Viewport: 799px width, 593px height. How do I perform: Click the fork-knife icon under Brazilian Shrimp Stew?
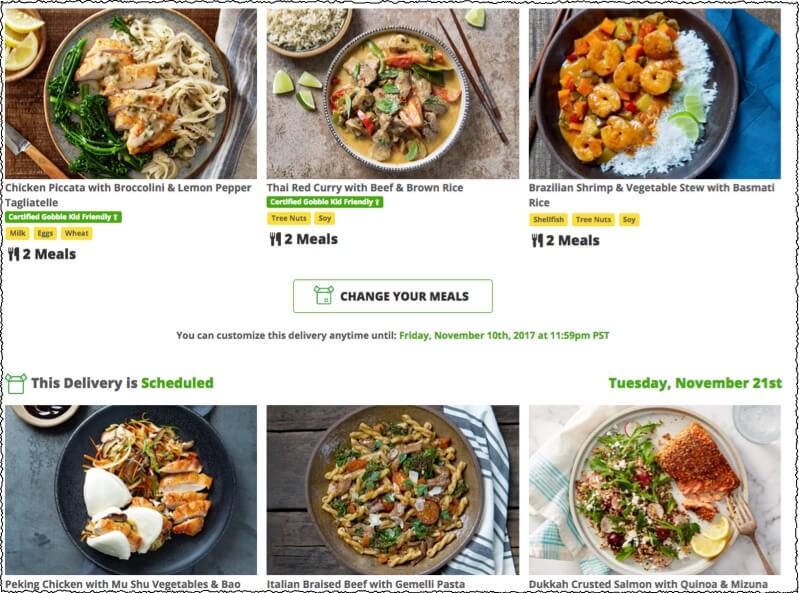click(x=537, y=240)
